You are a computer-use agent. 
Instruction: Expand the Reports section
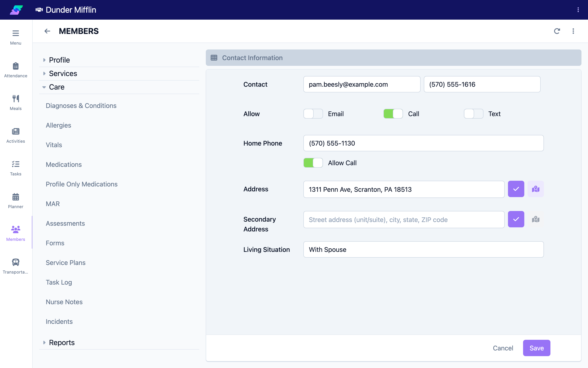[x=119, y=342]
